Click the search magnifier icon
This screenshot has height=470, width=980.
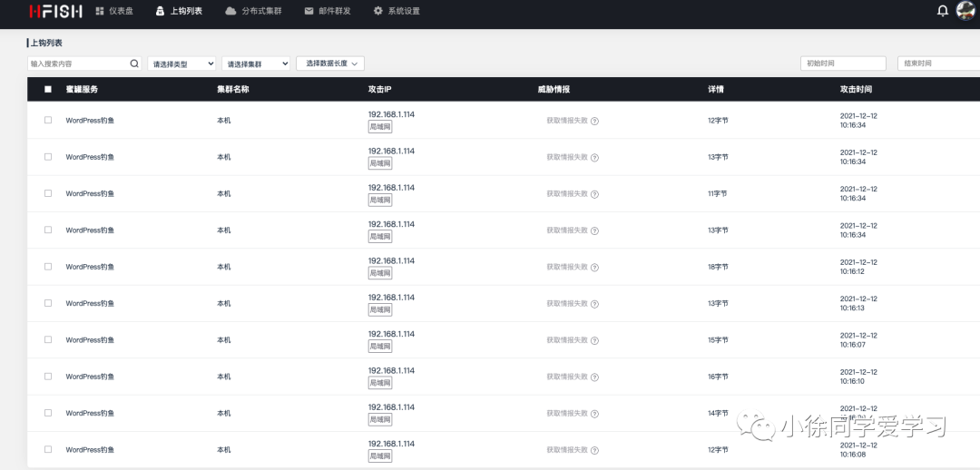pyautogui.click(x=134, y=64)
